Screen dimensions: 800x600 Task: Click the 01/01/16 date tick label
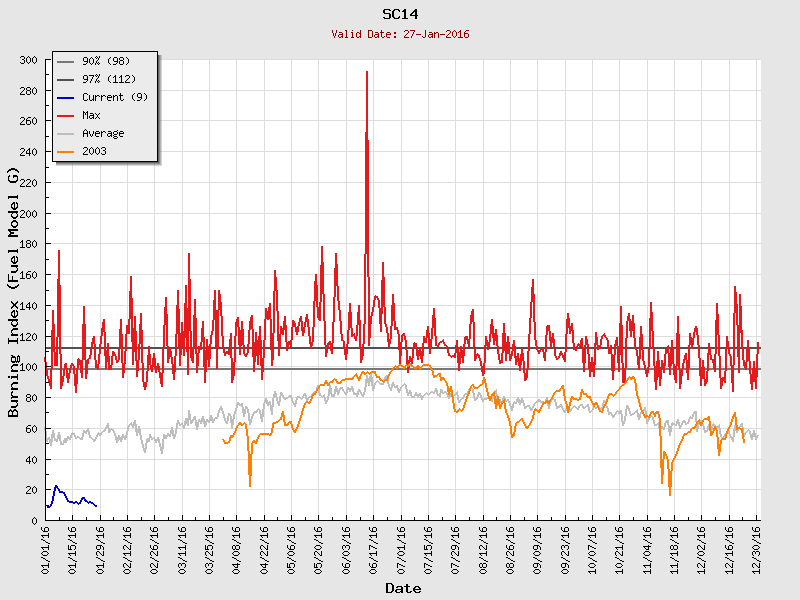click(47, 548)
